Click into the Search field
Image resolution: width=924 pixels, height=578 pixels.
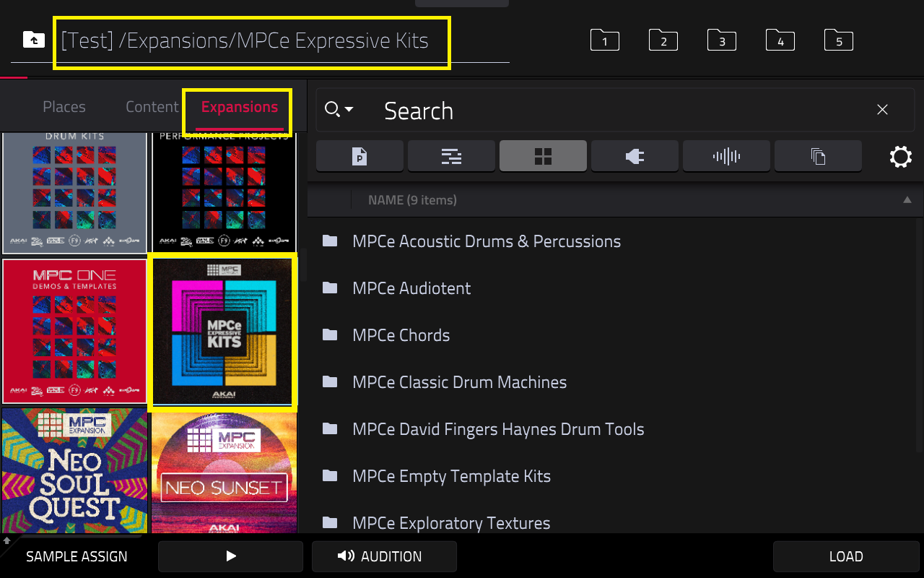(614, 111)
